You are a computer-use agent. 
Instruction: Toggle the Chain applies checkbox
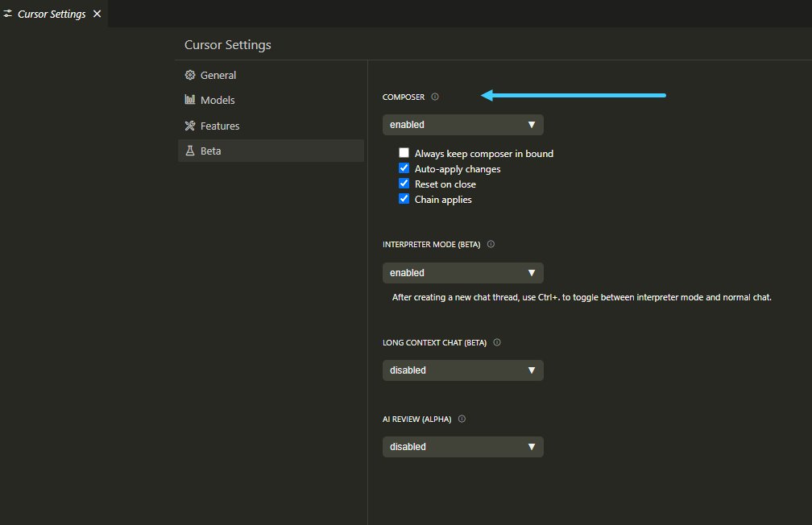tap(404, 199)
